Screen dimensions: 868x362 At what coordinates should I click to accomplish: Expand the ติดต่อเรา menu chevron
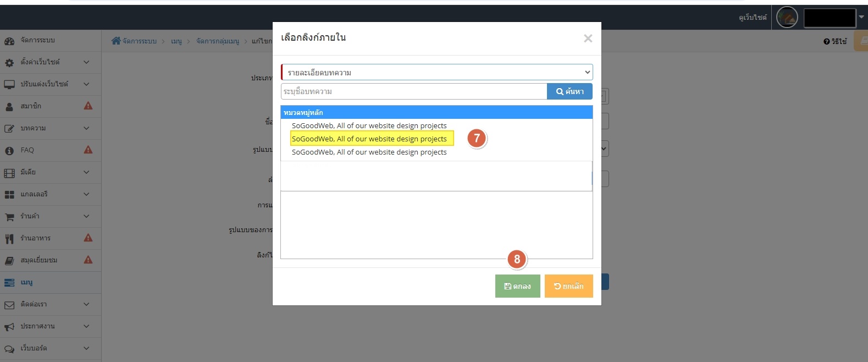[86, 304]
